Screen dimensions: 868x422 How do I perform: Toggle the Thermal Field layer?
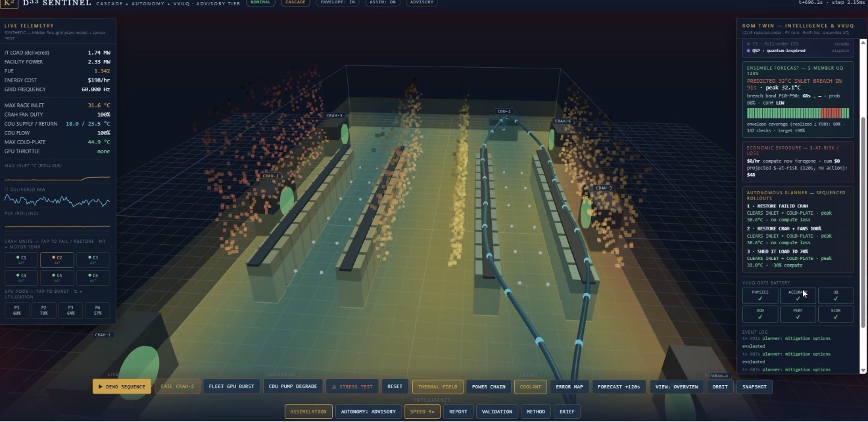(x=437, y=386)
